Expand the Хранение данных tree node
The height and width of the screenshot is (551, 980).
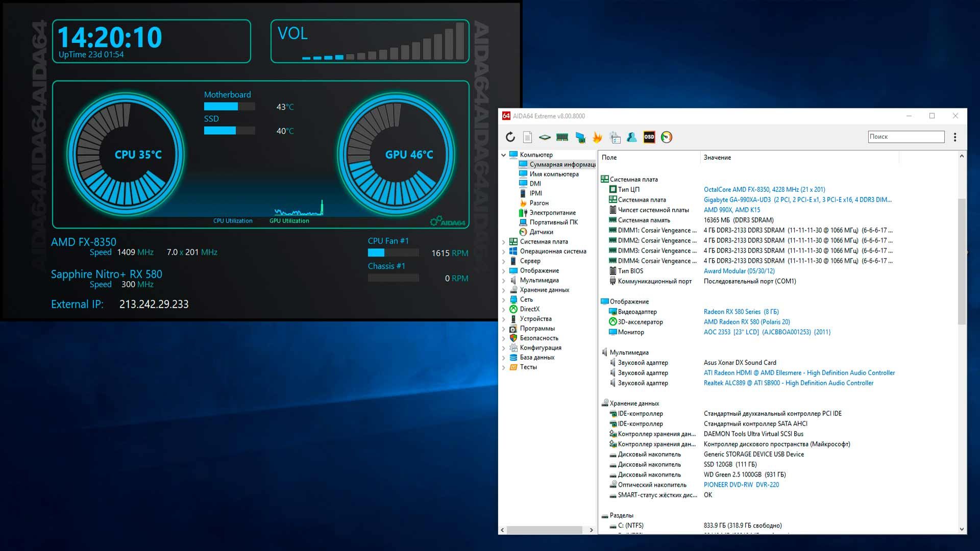pos(504,290)
